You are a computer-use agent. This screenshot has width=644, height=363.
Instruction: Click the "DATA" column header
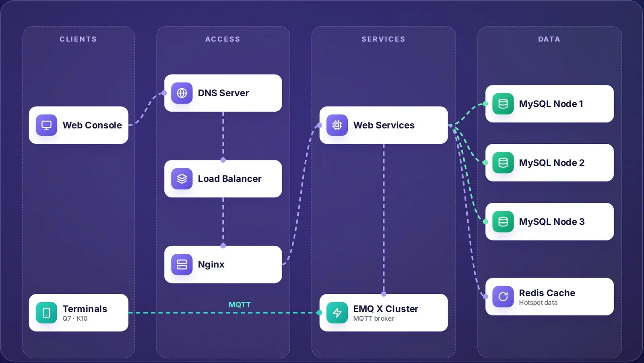(x=549, y=39)
